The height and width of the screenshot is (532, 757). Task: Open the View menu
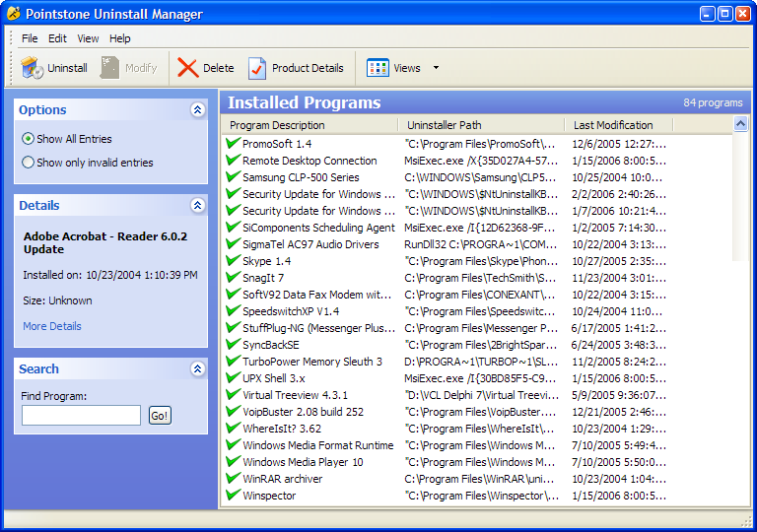(x=88, y=38)
